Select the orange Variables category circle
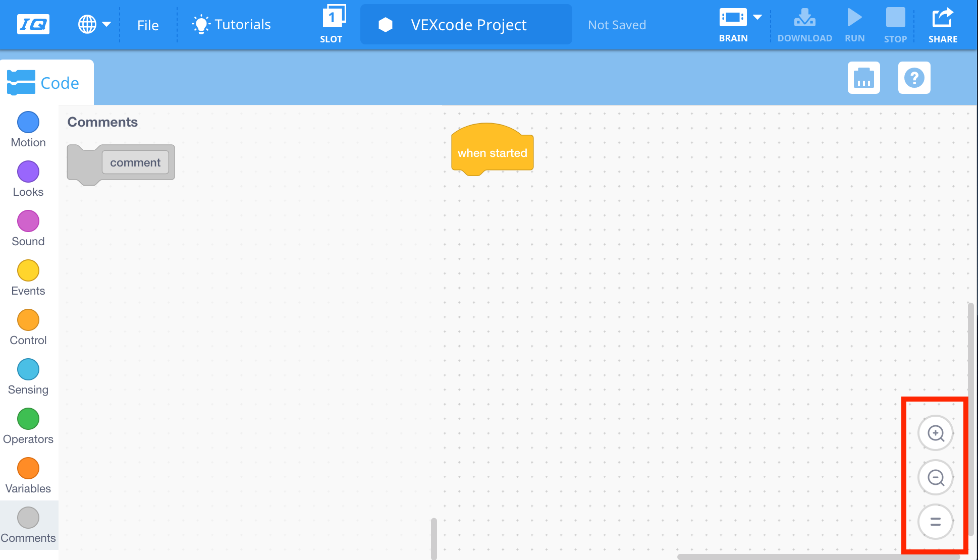Image resolution: width=978 pixels, height=560 pixels. pyautogui.click(x=28, y=468)
